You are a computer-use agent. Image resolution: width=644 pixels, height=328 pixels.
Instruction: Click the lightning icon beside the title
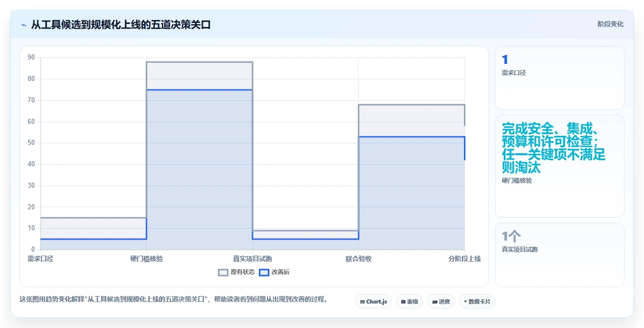(23, 24)
